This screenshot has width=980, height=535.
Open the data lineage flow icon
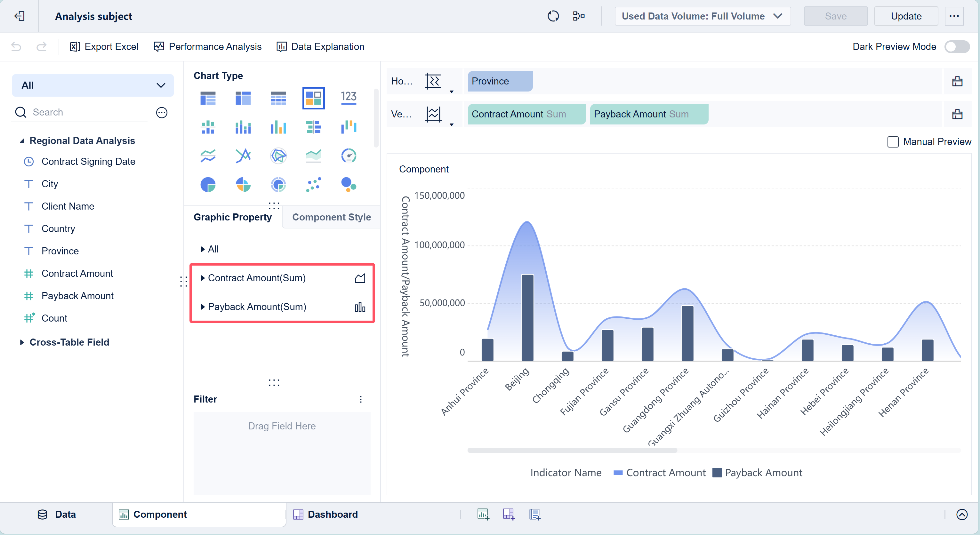click(578, 16)
